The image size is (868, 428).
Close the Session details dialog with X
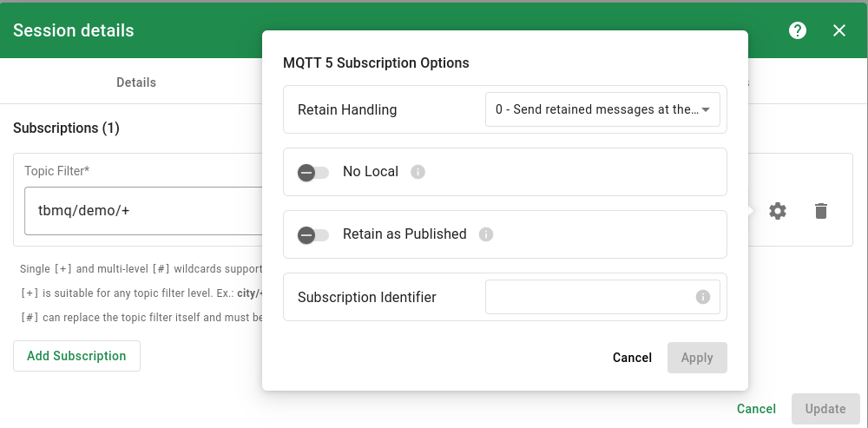tap(839, 30)
